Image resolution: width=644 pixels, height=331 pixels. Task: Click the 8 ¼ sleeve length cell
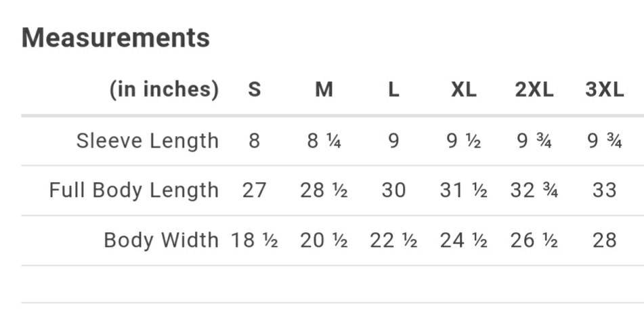(x=324, y=141)
